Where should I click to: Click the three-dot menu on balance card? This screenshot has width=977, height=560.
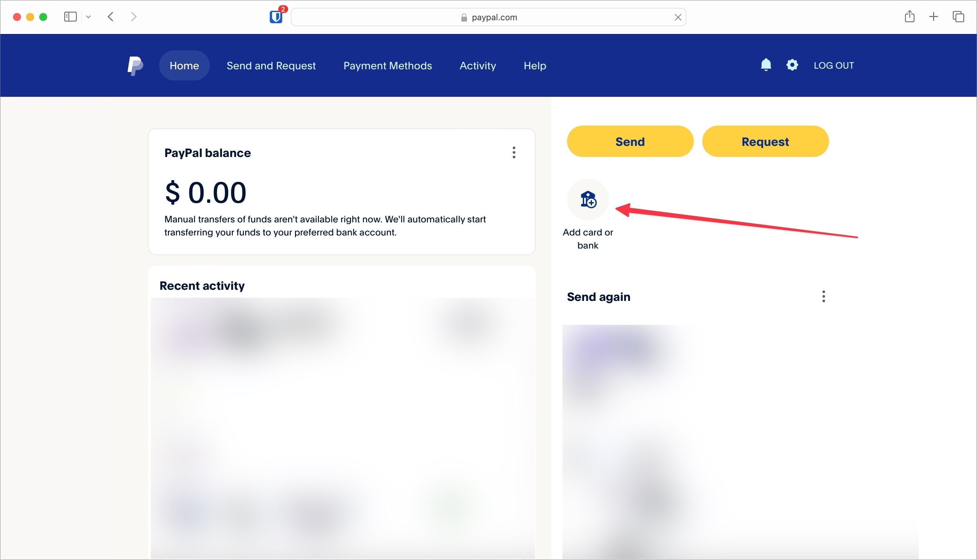click(x=514, y=153)
